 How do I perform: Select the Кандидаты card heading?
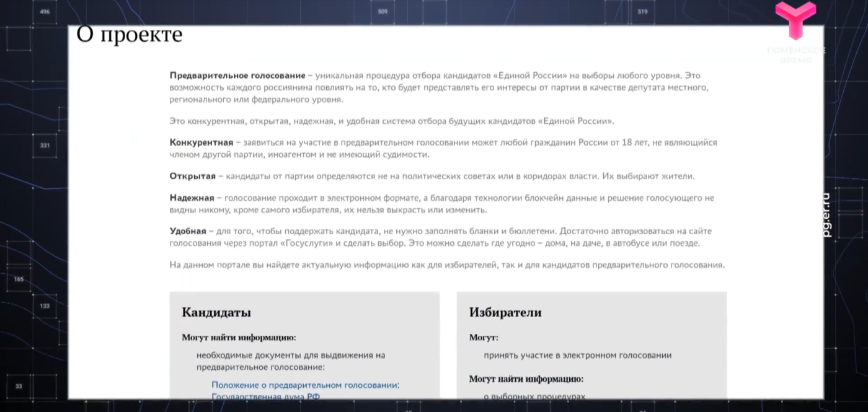tap(216, 312)
